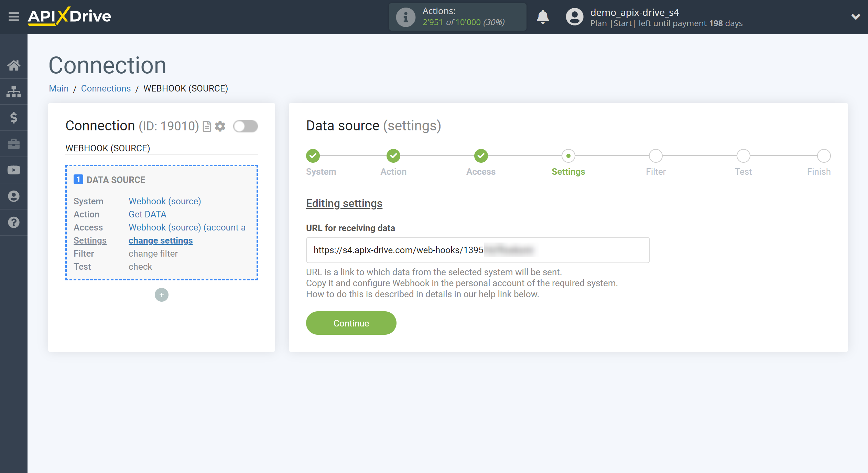
Task: Click the change settings link
Action: point(161,240)
